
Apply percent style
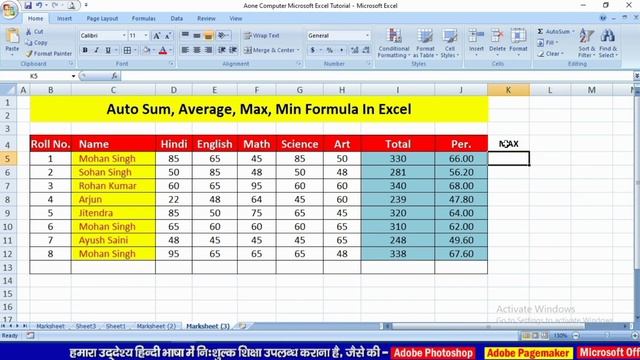tap(329, 50)
